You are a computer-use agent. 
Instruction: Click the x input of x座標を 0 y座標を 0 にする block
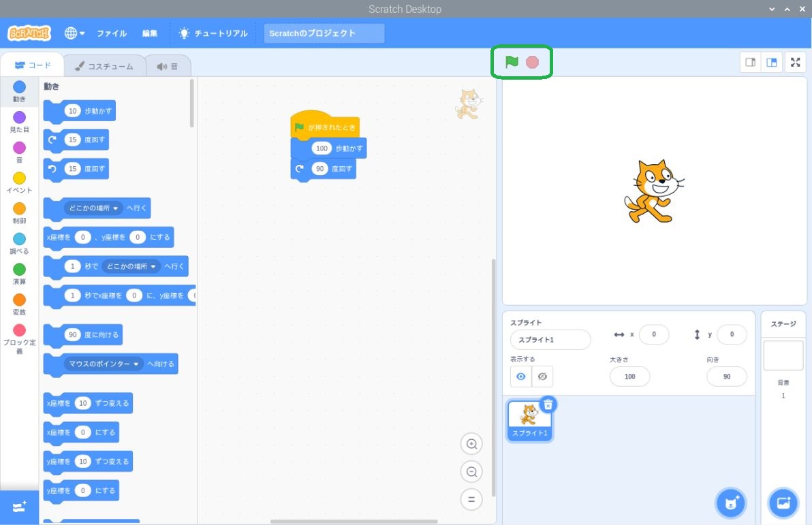[83, 237]
